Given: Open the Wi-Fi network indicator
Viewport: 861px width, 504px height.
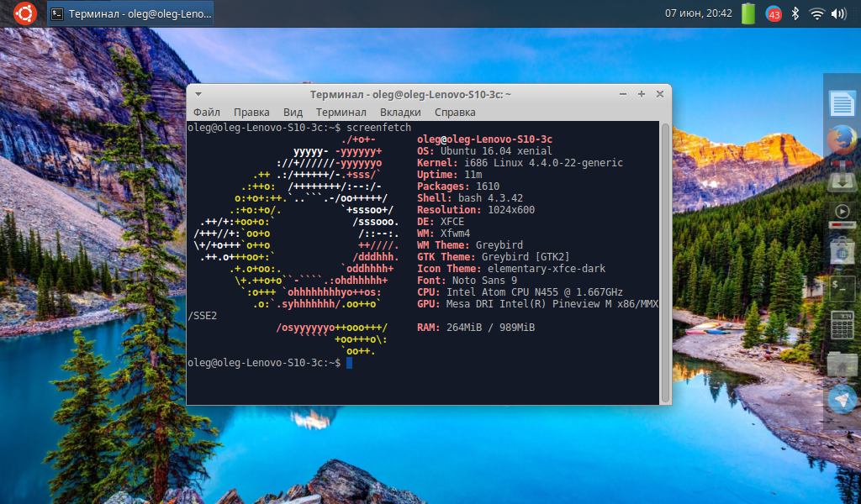Looking at the screenshot, I should tap(816, 13).
